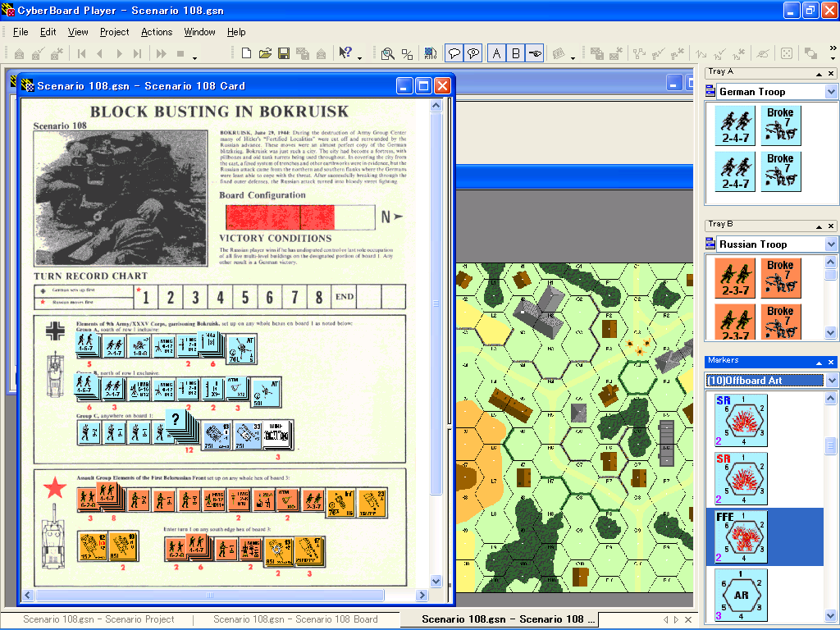
Task: Click the zigzag line with checkmark icon
Action: (x=719, y=53)
